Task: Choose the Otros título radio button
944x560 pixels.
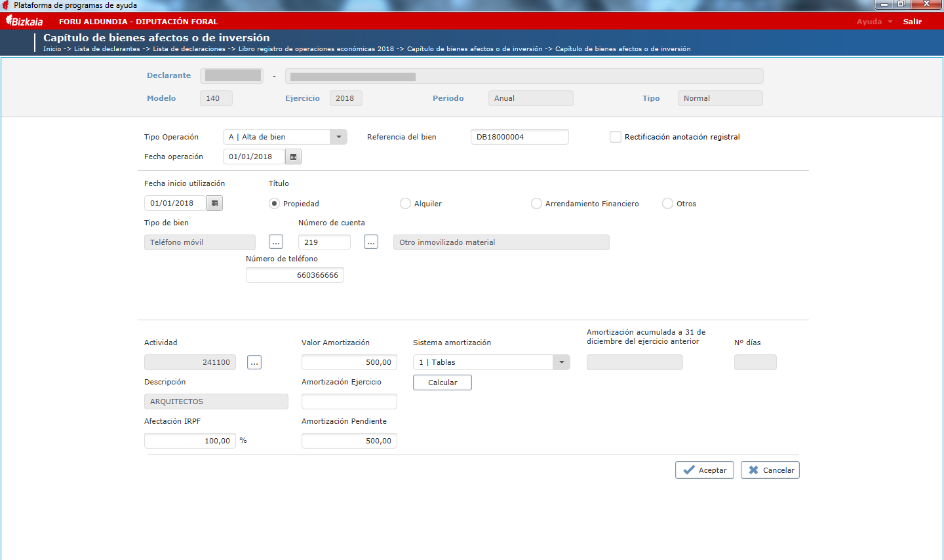Action: (x=667, y=204)
